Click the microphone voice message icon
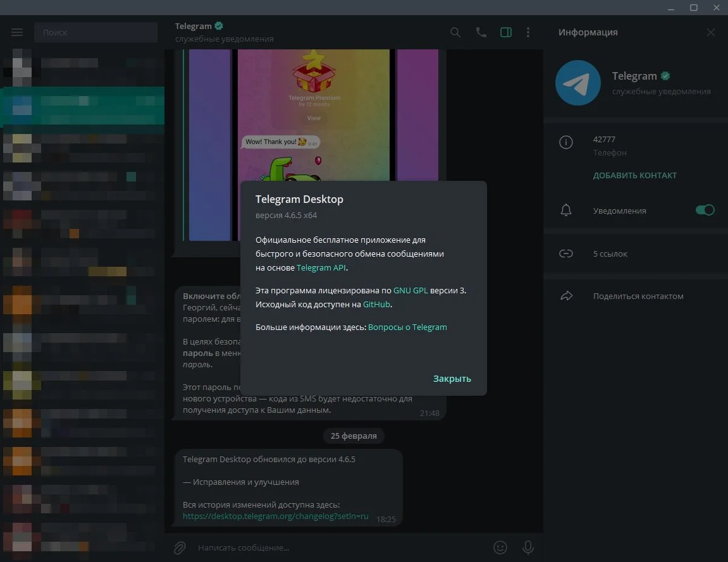The image size is (728, 562). coord(528,547)
